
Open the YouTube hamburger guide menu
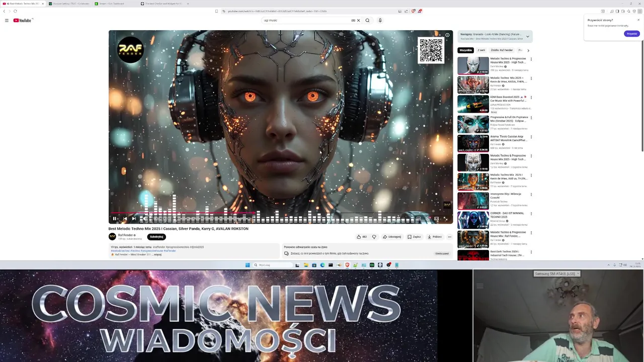coord(7,21)
